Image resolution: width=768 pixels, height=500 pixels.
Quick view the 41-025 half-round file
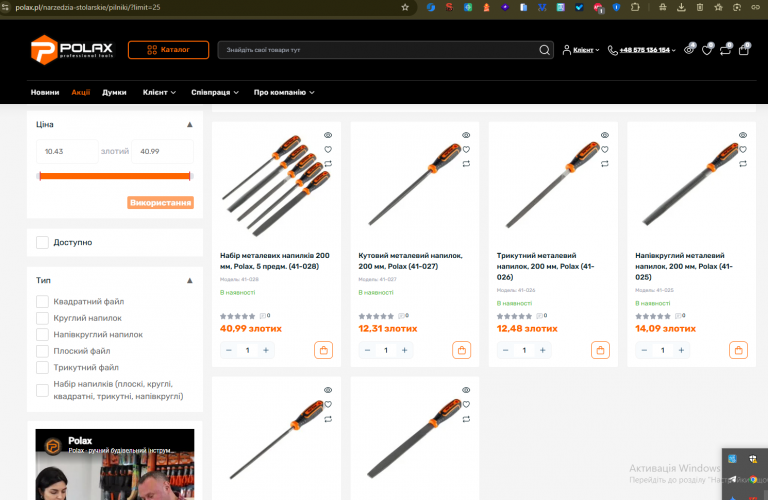click(x=743, y=135)
